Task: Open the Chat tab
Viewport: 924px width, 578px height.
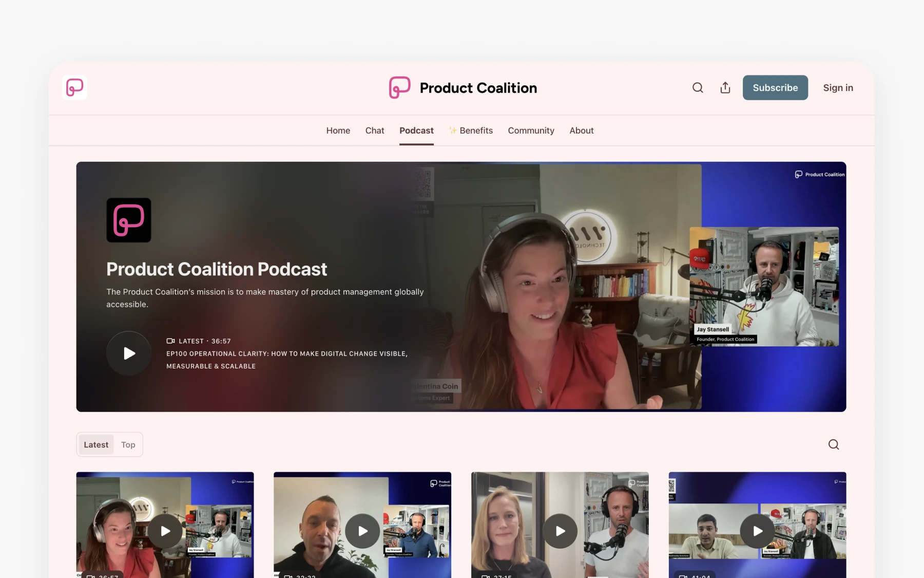Action: [x=375, y=130]
